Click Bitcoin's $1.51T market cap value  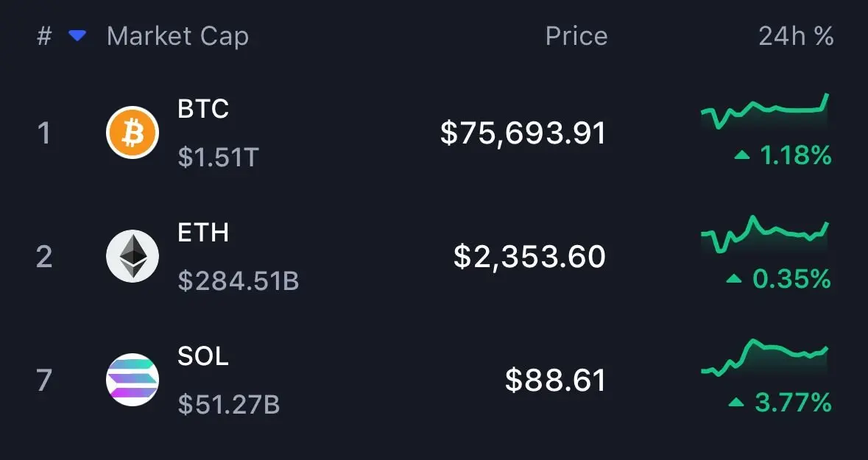pyautogui.click(x=219, y=157)
